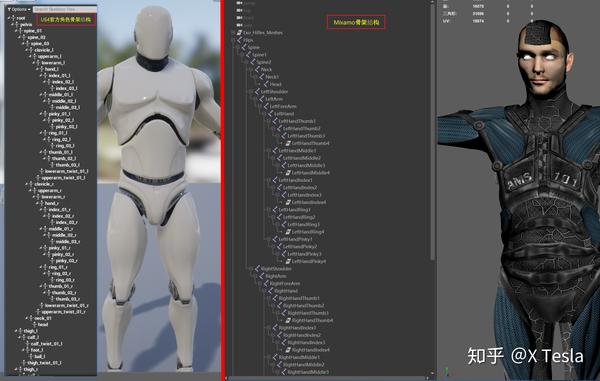Select the bone icon of Hips

(x=240, y=40)
